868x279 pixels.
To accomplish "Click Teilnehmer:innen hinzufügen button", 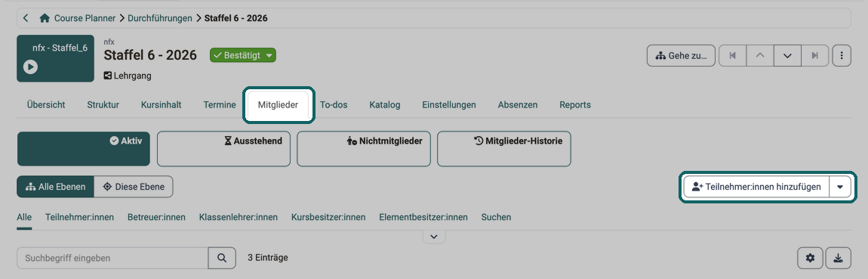I will tap(756, 187).
